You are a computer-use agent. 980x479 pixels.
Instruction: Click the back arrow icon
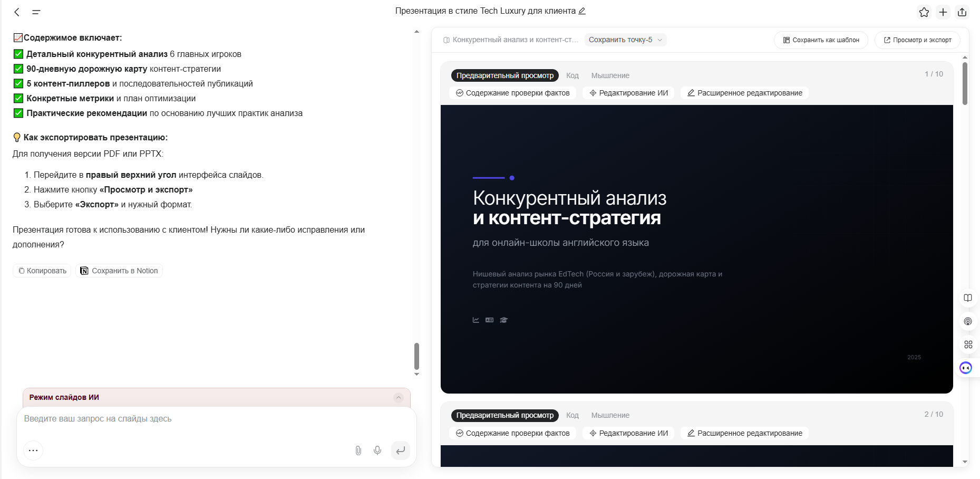(17, 12)
